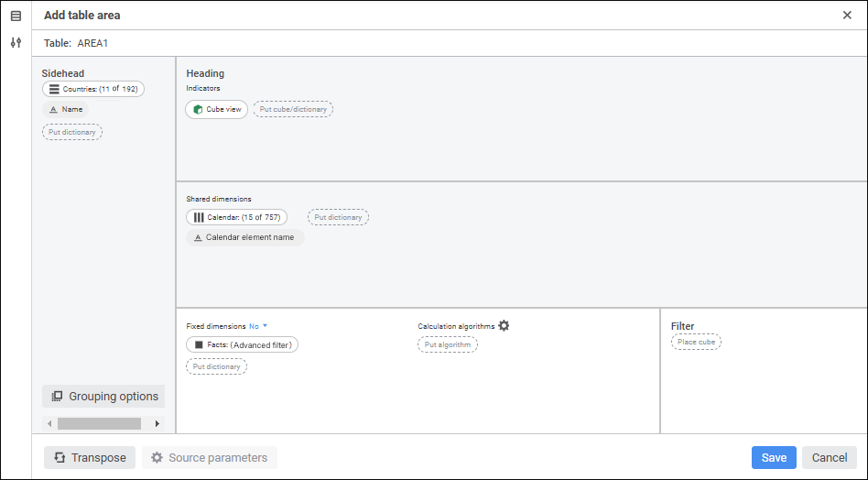This screenshot has height=480, width=868.
Task: Select the Cube view chip
Action: pos(216,109)
